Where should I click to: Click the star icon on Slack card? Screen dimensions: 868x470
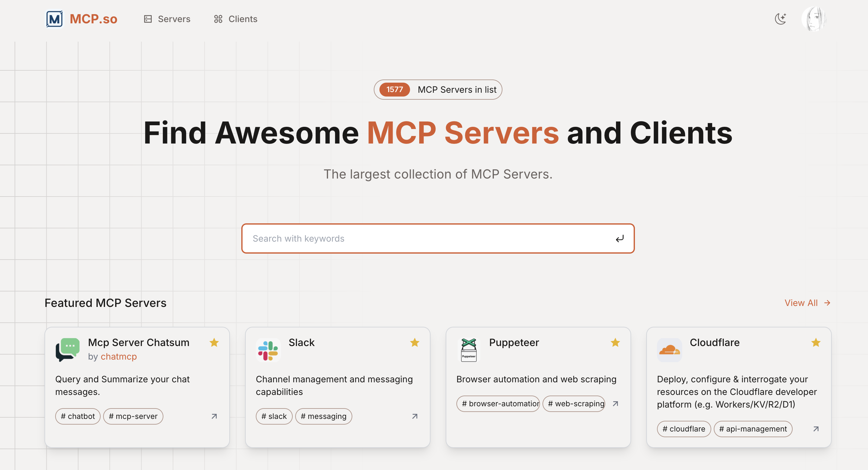tap(414, 343)
